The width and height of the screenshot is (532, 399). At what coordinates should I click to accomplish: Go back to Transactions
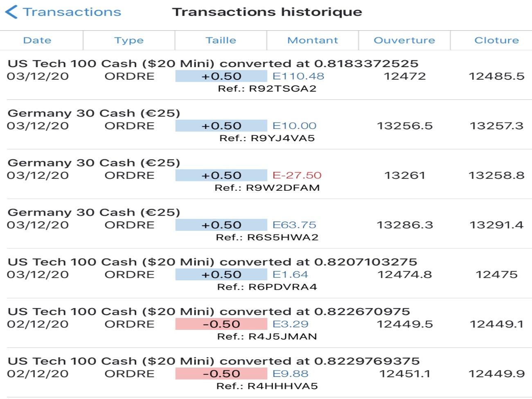coord(72,12)
